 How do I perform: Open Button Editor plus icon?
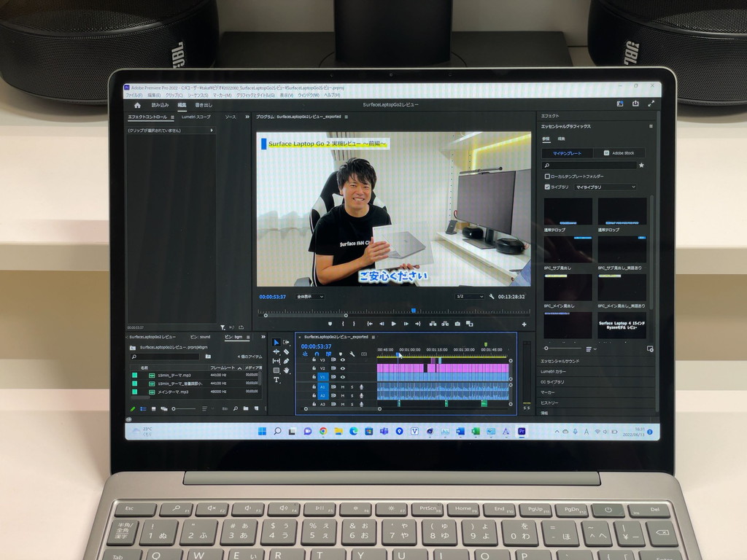[x=524, y=324]
